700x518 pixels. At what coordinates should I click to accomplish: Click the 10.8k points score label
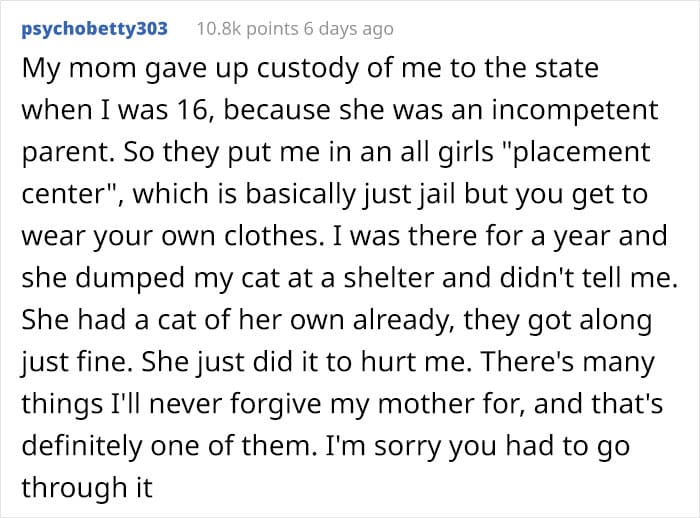tap(247, 29)
